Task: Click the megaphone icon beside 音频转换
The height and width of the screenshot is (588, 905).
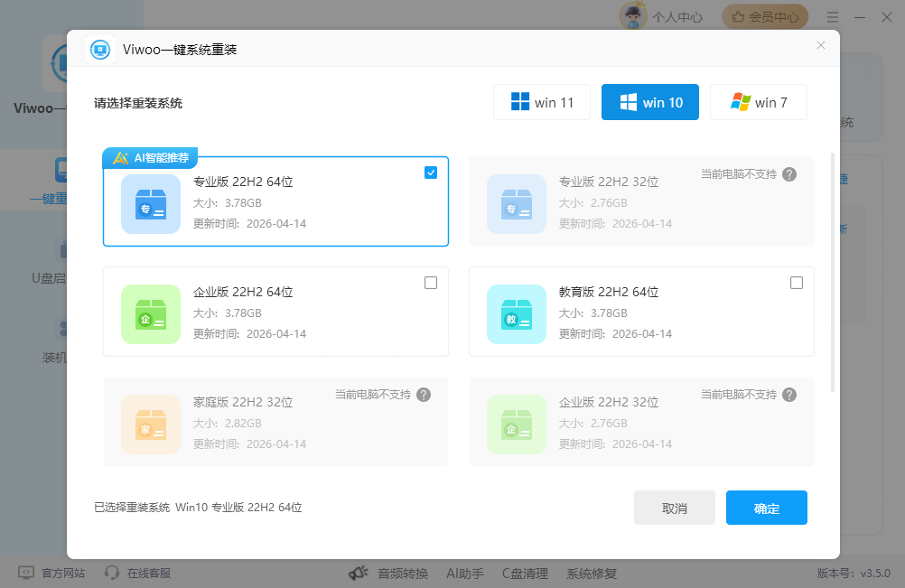Action: (359, 573)
